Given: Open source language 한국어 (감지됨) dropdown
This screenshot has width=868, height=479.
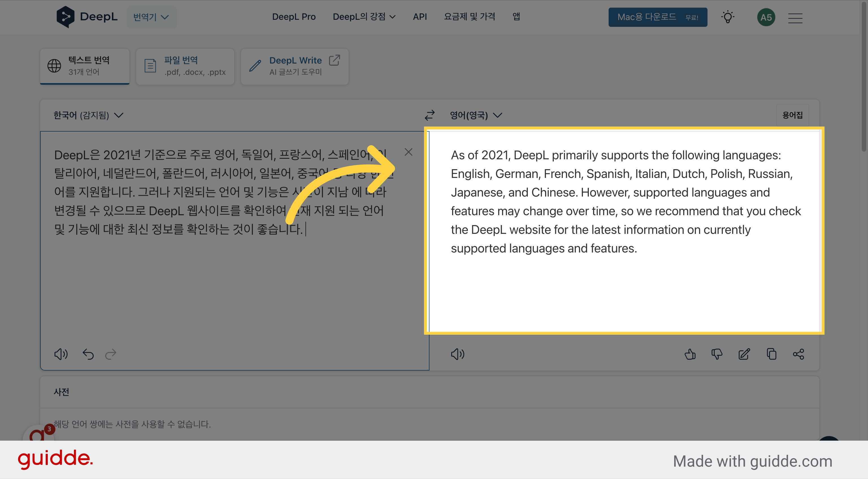Looking at the screenshot, I should (88, 116).
